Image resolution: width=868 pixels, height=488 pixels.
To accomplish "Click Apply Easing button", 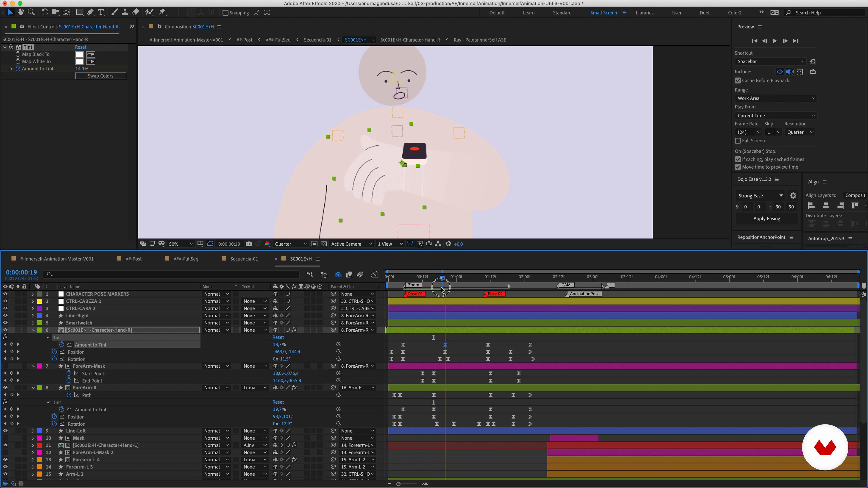I will 767,218.
